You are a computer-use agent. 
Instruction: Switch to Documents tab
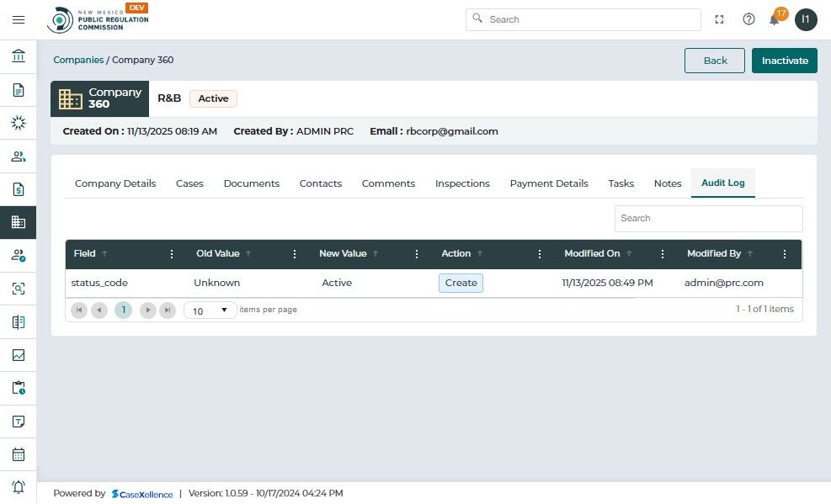coord(251,183)
